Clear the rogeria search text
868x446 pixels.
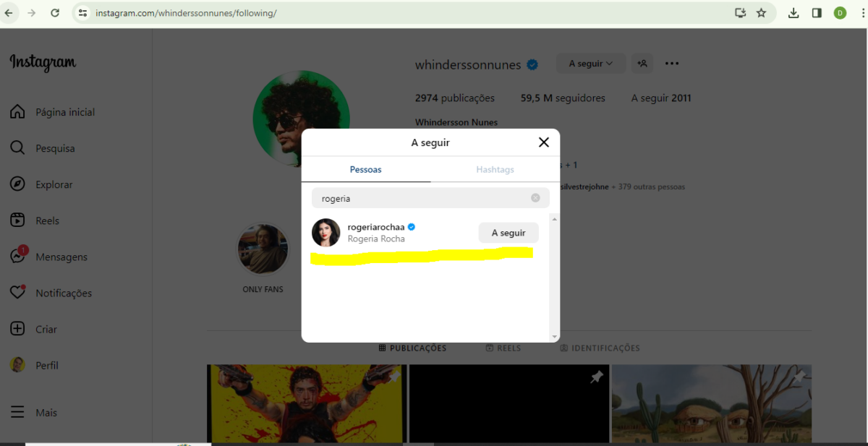535,198
